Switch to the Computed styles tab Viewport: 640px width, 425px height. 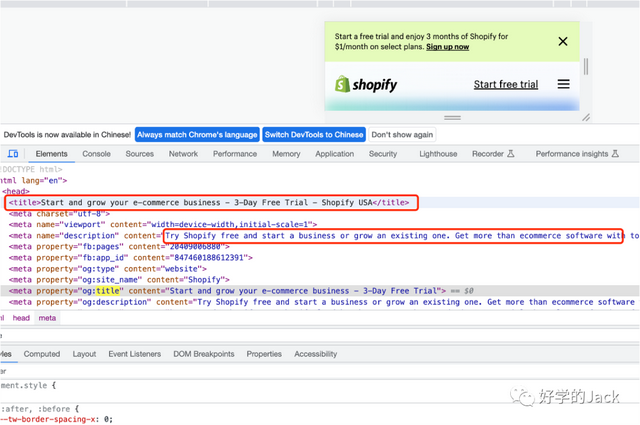[x=42, y=354]
